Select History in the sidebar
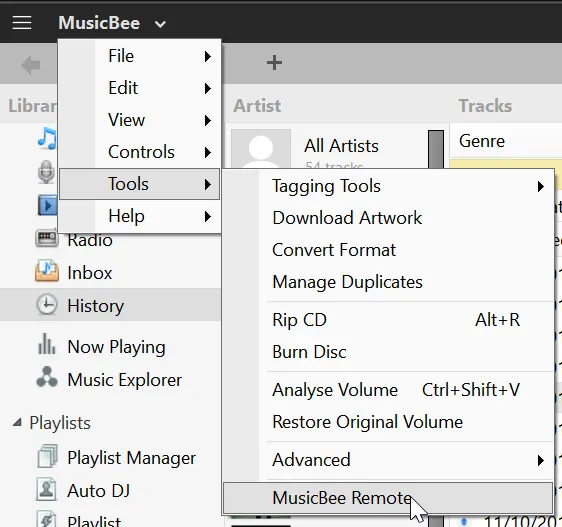This screenshot has width=562, height=527. (110, 305)
